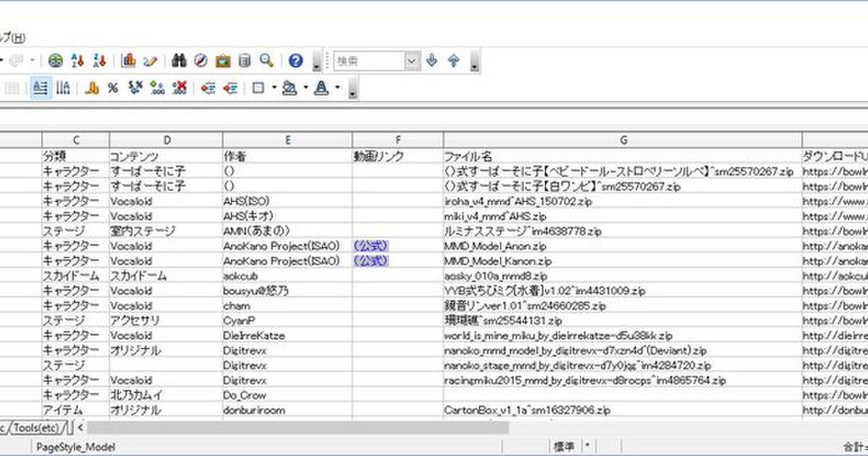Open Data Sources
868x456 pixels.
click(244, 61)
